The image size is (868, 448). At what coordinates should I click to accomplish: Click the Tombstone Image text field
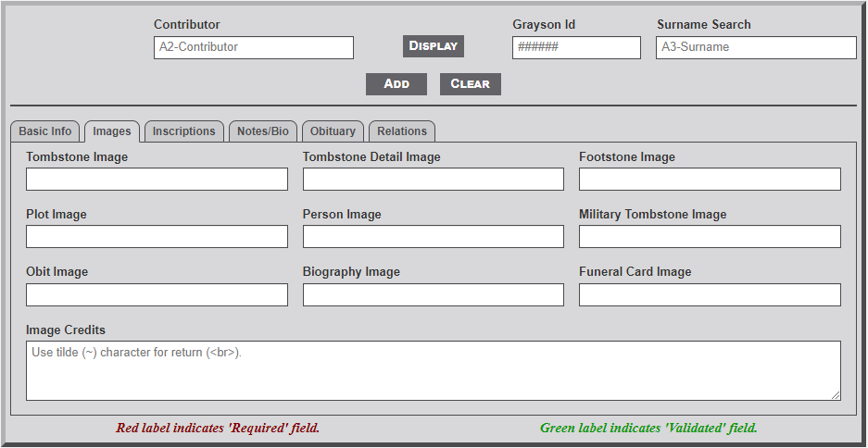pos(157,180)
